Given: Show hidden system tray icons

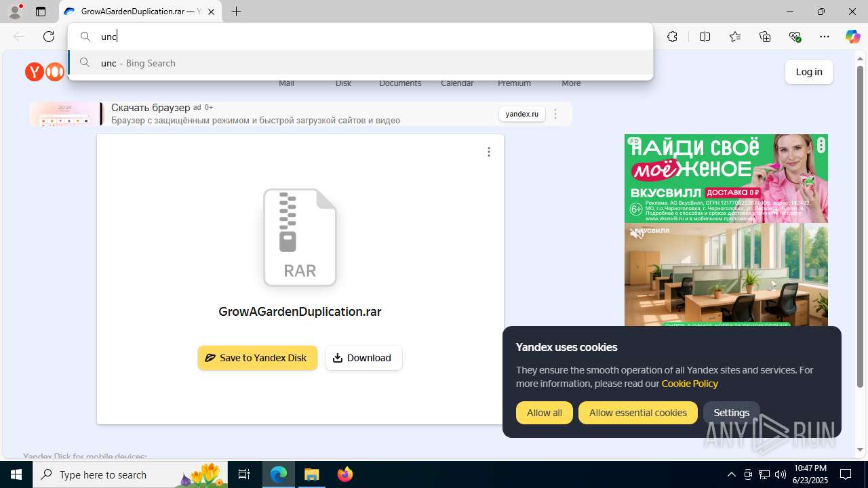Looking at the screenshot, I should (731, 474).
